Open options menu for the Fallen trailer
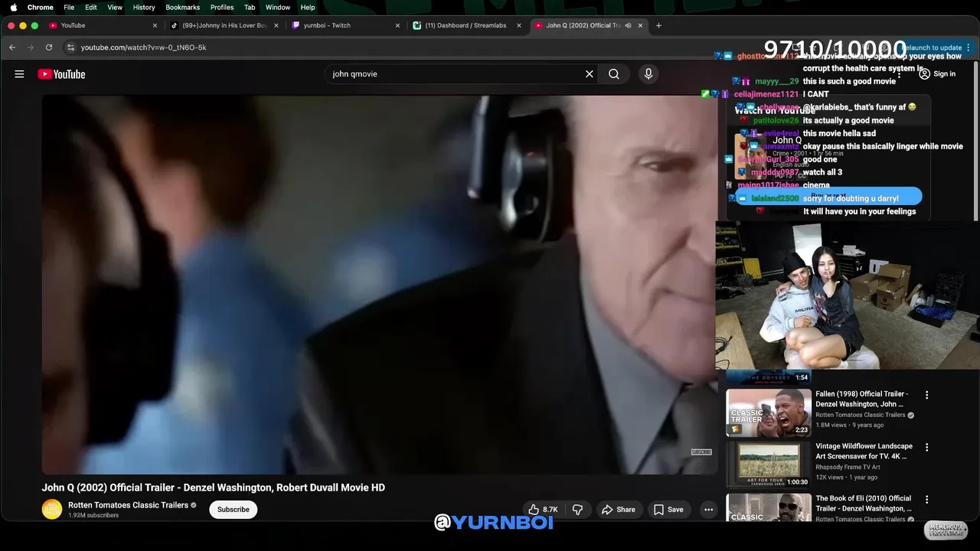The height and width of the screenshot is (551, 980). click(926, 396)
